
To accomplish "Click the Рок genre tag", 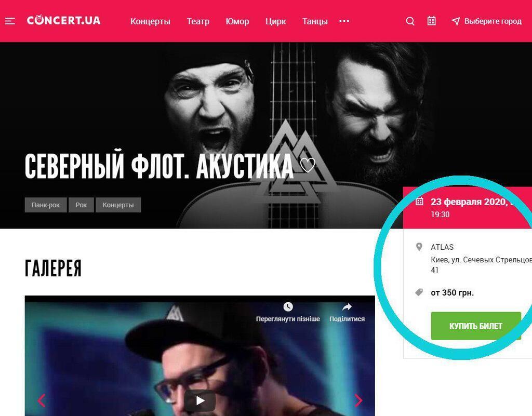I will coord(81,205).
